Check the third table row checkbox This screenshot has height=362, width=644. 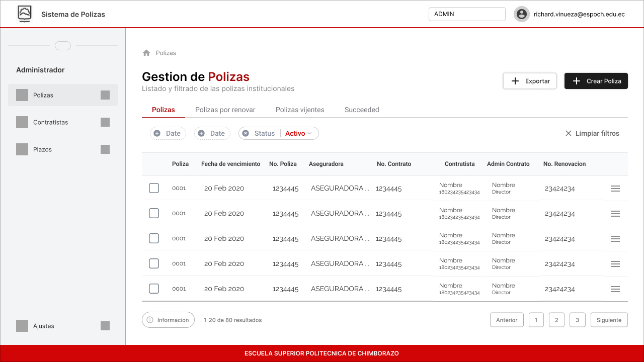[x=154, y=238]
